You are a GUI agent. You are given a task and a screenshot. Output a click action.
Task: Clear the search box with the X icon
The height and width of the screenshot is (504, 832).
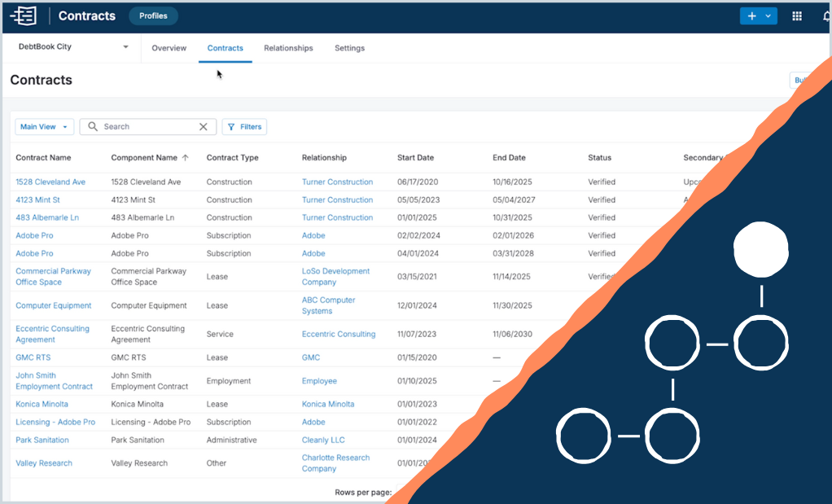click(x=204, y=127)
